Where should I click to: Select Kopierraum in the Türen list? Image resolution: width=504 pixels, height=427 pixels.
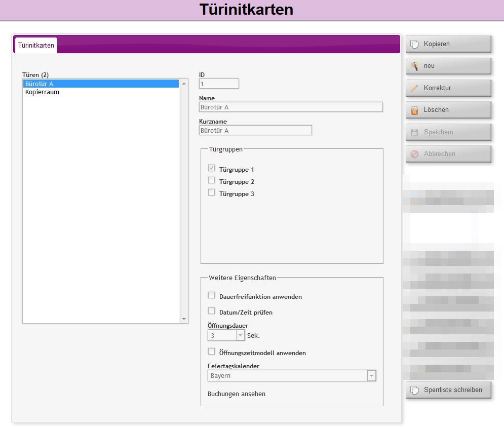point(43,92)
